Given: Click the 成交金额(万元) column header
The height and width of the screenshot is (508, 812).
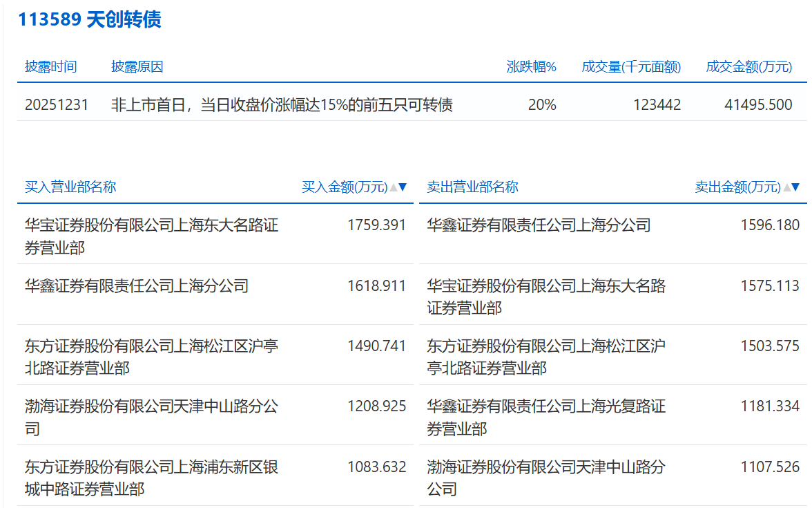Looking at the screenshot, I should (748, 67).
